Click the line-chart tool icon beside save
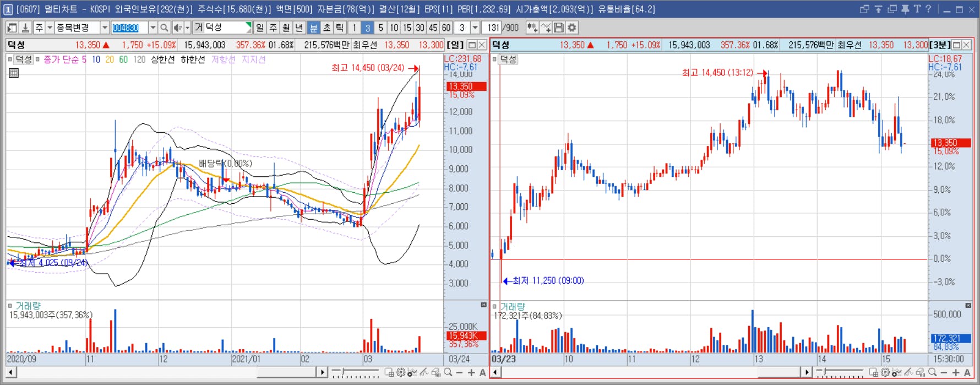 (x=546, y=28)
